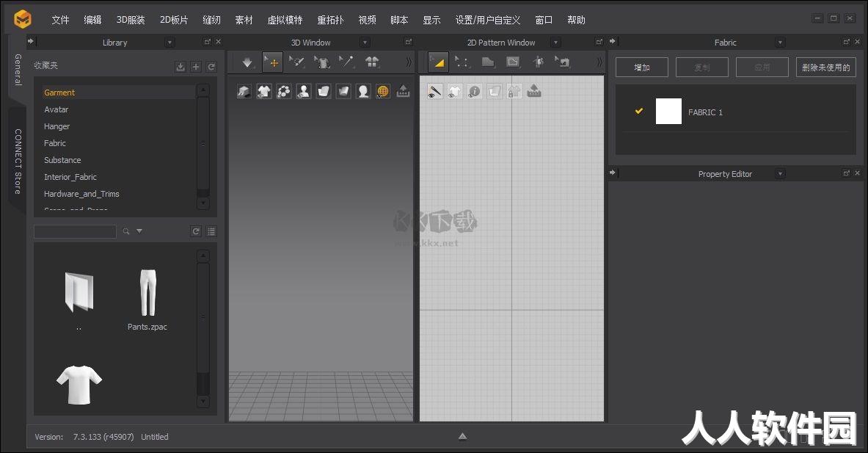Click the list view icon in Library

pos(211,231)
